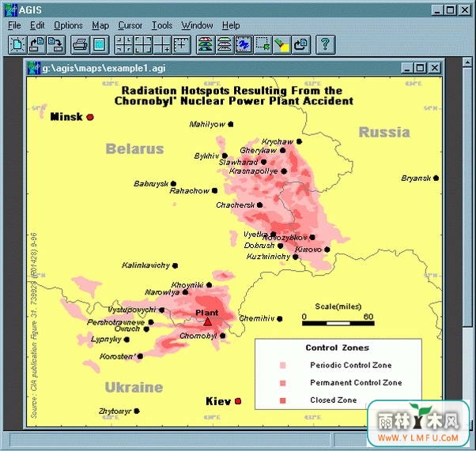
Task: Click the 'Krychaw' town label
Action: coord(278,141)
